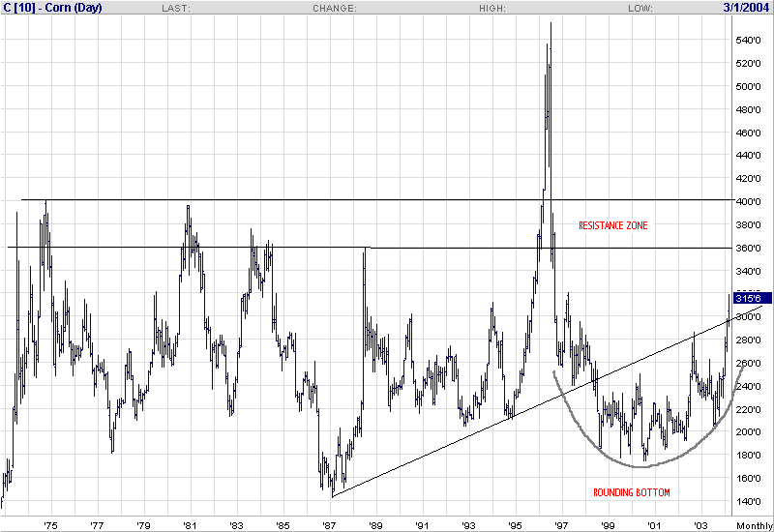
Task: Click the '93 year axis label
Action: [468, 525]
